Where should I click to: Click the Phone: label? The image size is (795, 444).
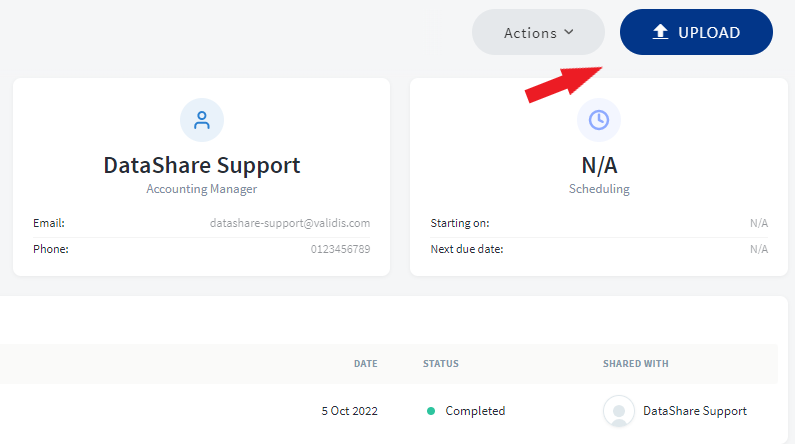pos(51,249)
